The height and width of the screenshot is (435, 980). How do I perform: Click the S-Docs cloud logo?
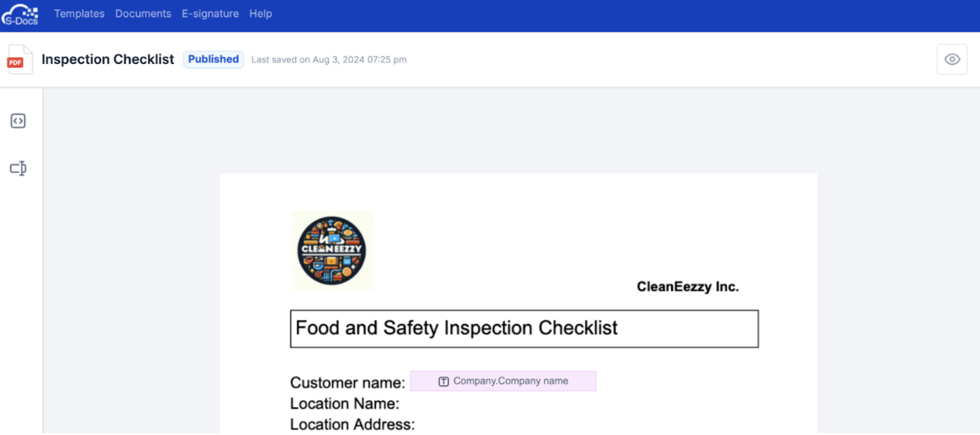[20, 14]
